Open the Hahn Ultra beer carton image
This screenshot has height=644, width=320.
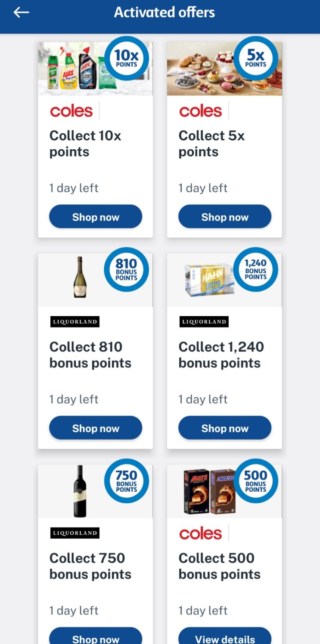point(209,280)
